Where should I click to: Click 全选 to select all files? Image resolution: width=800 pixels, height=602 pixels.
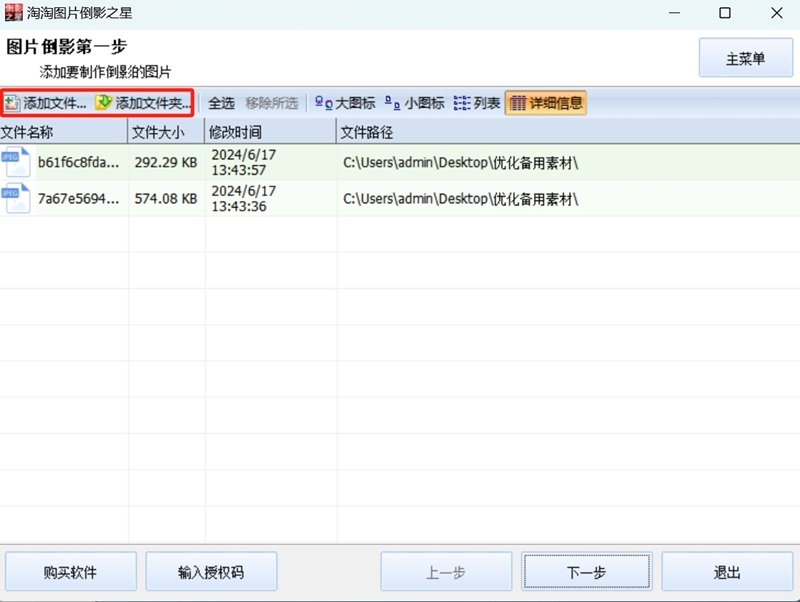[x=221, y=103]
